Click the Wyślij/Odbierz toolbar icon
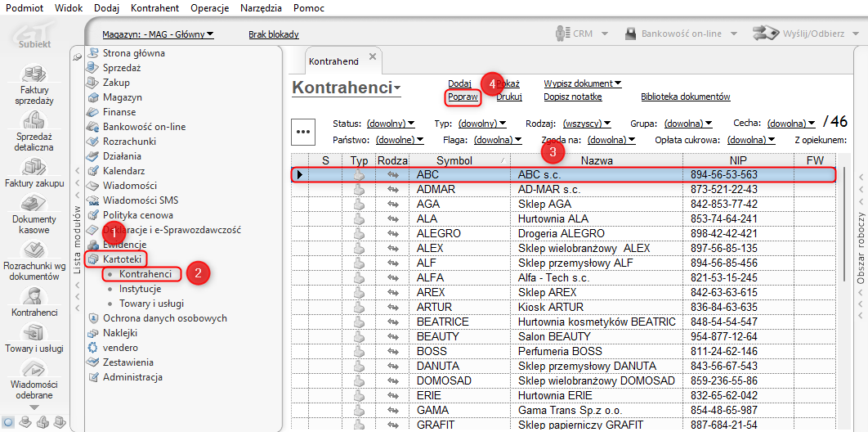868x432 pixels. [766, 34]
